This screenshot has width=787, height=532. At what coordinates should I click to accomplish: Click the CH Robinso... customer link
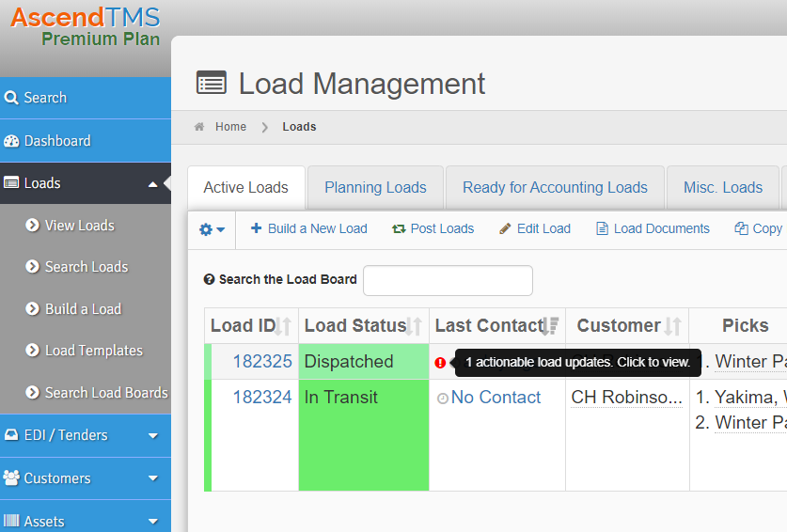point(626,397)
